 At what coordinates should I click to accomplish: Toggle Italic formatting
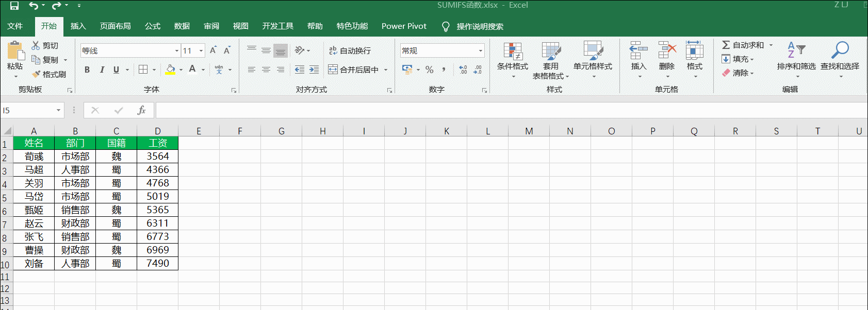pos(102,70)
